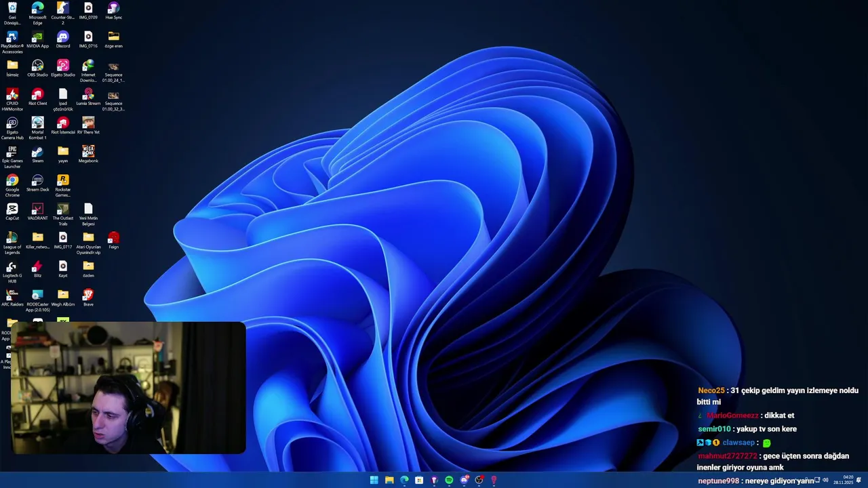Open the volume control in system tray

[x=825, y=480]
